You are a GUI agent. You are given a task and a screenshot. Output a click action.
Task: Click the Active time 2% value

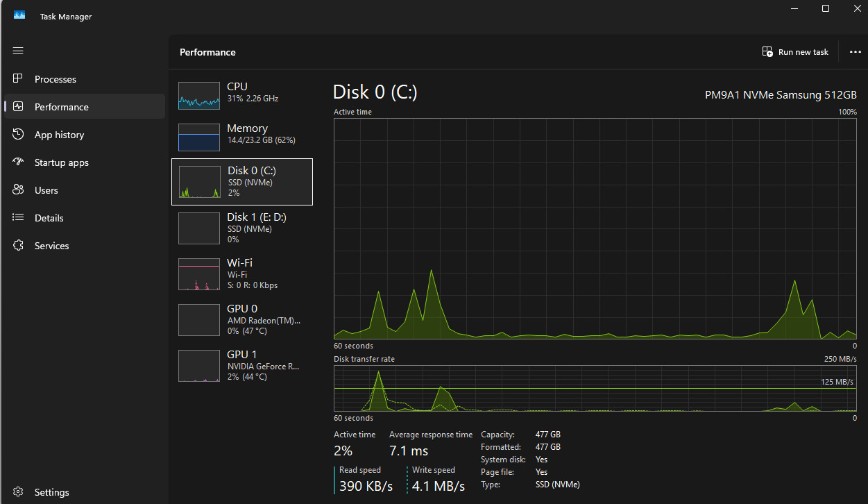(x=343, y=451)
